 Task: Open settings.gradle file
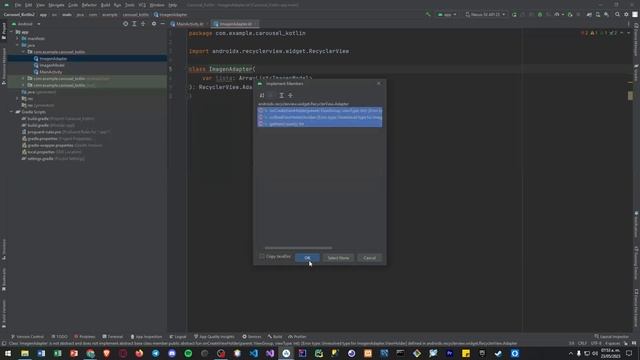40,158
